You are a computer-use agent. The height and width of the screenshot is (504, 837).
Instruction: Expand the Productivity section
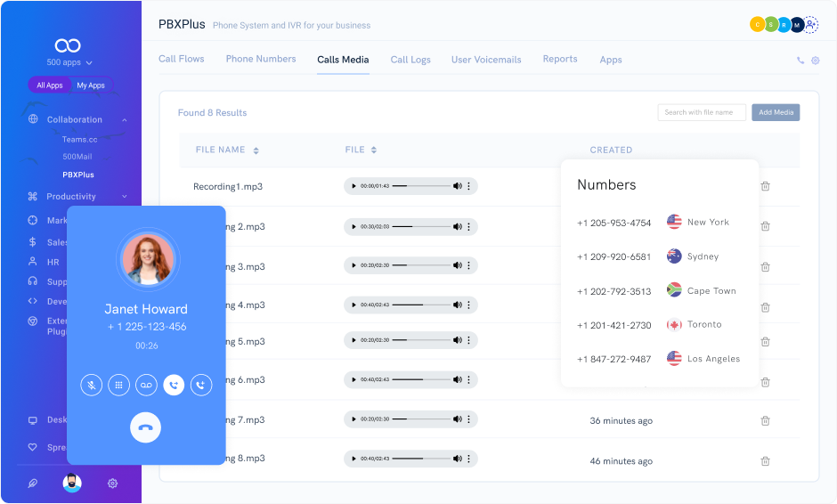[x=124, y=197]
